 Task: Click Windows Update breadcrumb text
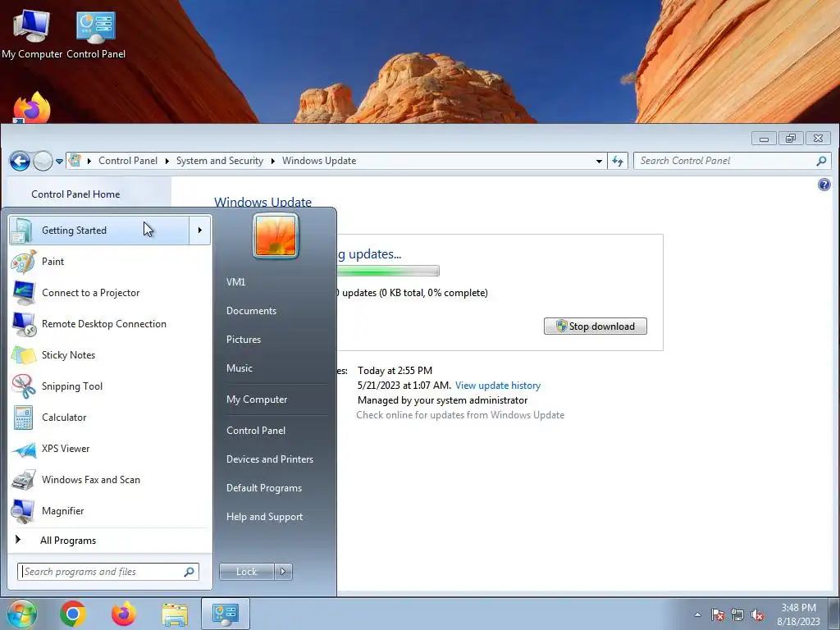click(319, 161)
